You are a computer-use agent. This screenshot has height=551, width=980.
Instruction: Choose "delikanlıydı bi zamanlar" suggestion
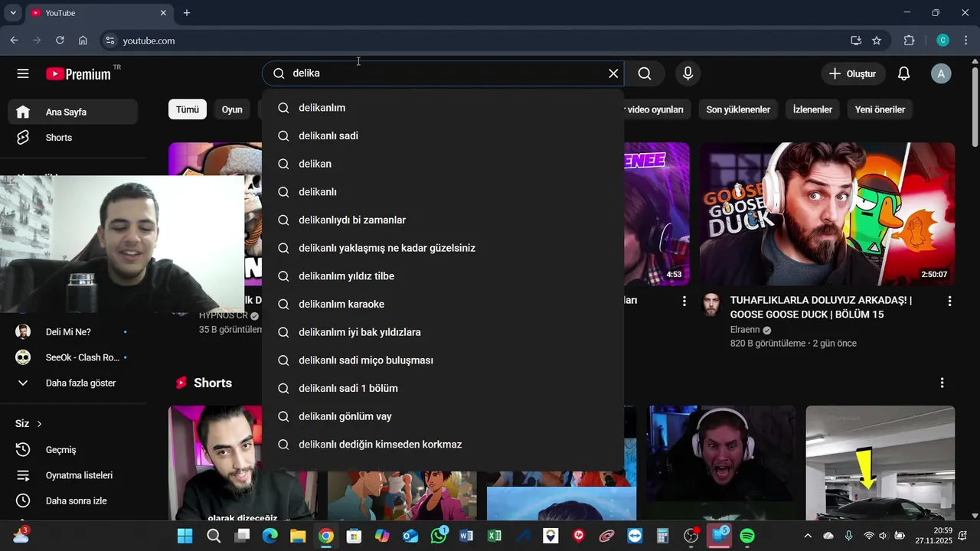443,220
